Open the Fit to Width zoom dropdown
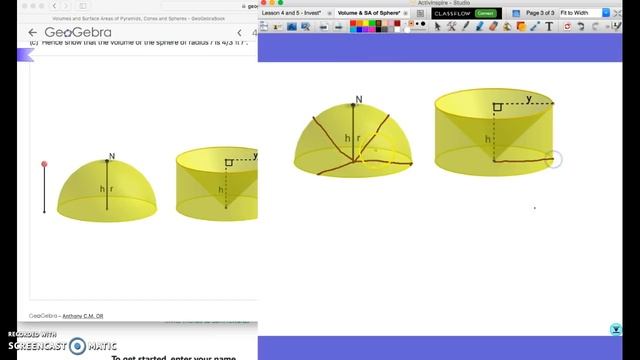The image size is (640, 360). (606, 13)
